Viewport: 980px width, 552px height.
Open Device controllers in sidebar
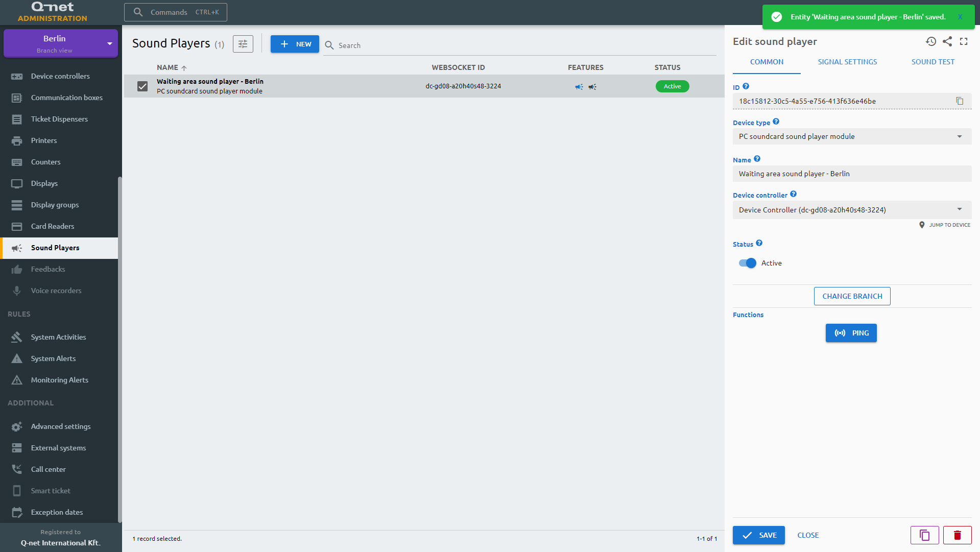60,76
